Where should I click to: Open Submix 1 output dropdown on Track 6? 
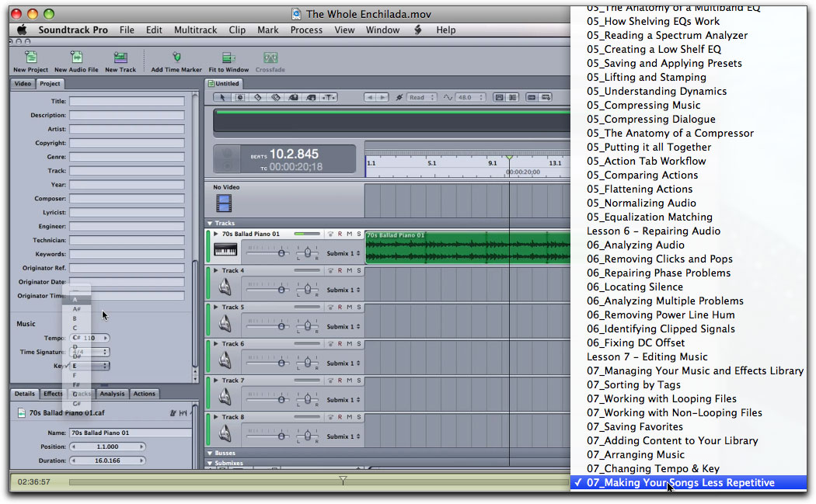(x=343, y=363)
